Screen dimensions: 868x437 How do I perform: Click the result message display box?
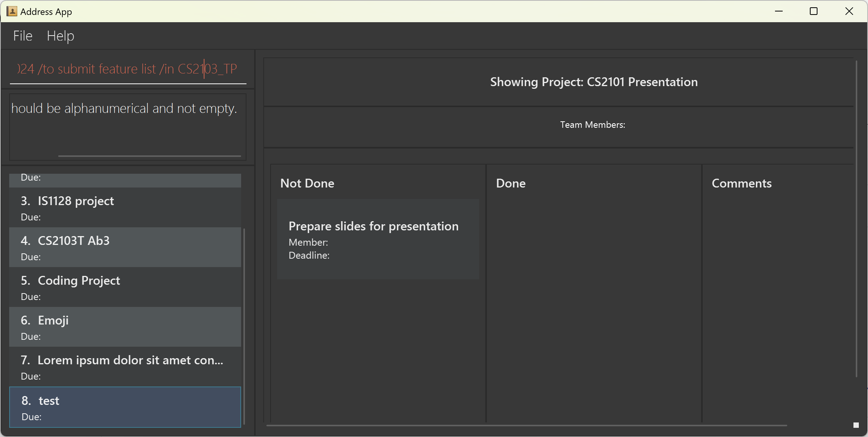coord(127,126)
